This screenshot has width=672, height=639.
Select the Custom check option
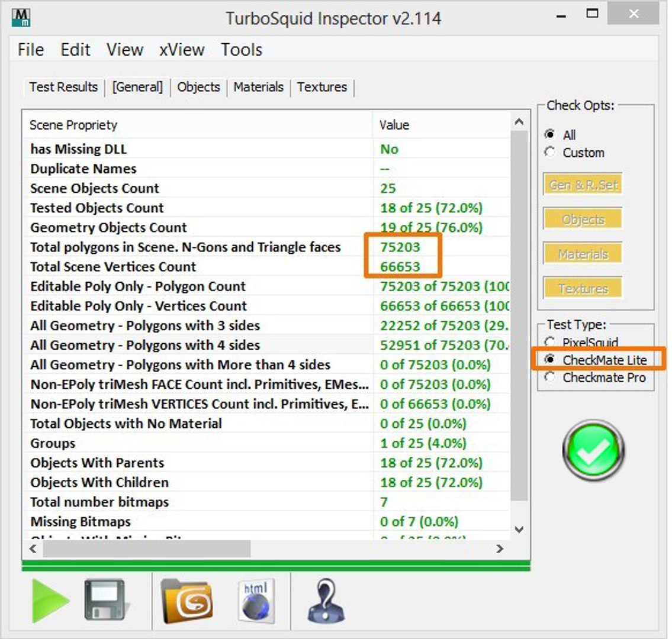point(574,153)
